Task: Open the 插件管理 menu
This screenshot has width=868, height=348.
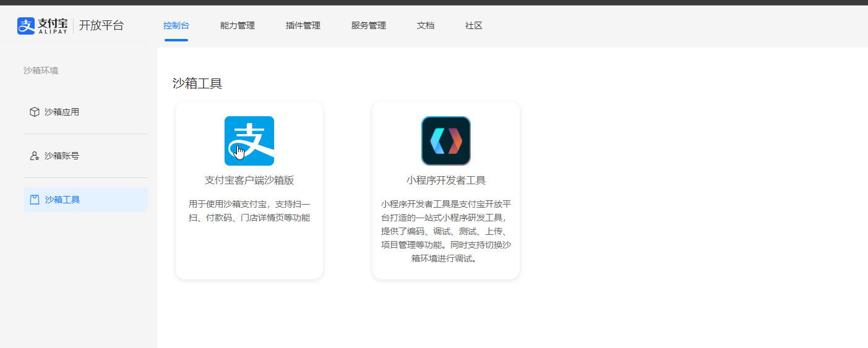Action: 303,25
